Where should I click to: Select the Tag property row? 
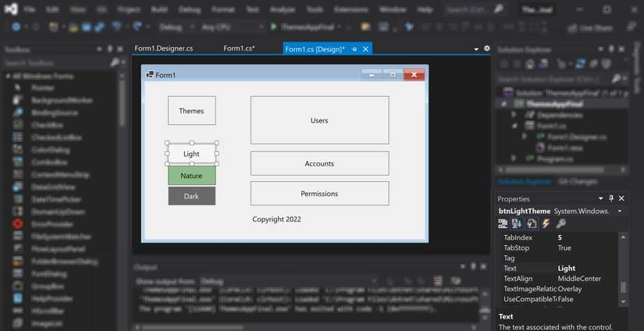[x=557, y=258]
